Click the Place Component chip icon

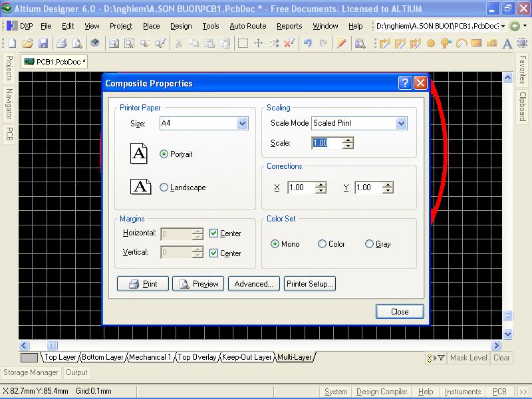(522, 43)
